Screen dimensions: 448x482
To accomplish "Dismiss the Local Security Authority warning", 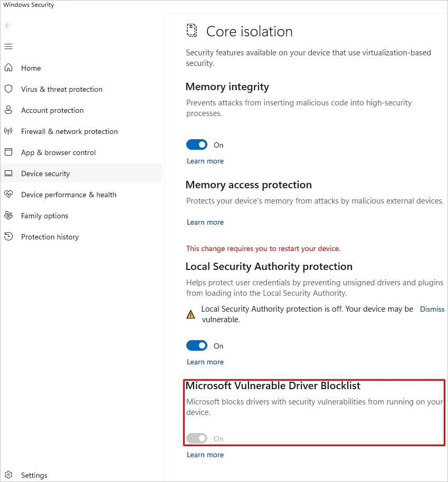I will coord(432,309).
